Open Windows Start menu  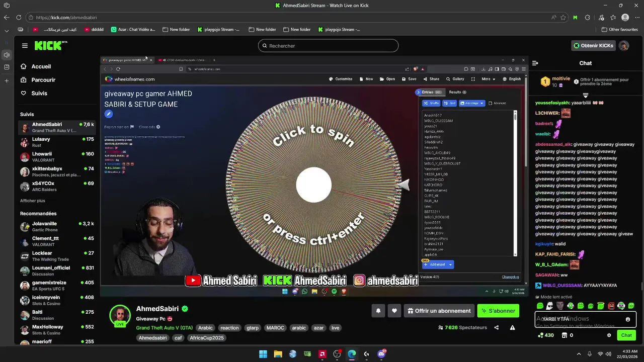pos(263,354)
